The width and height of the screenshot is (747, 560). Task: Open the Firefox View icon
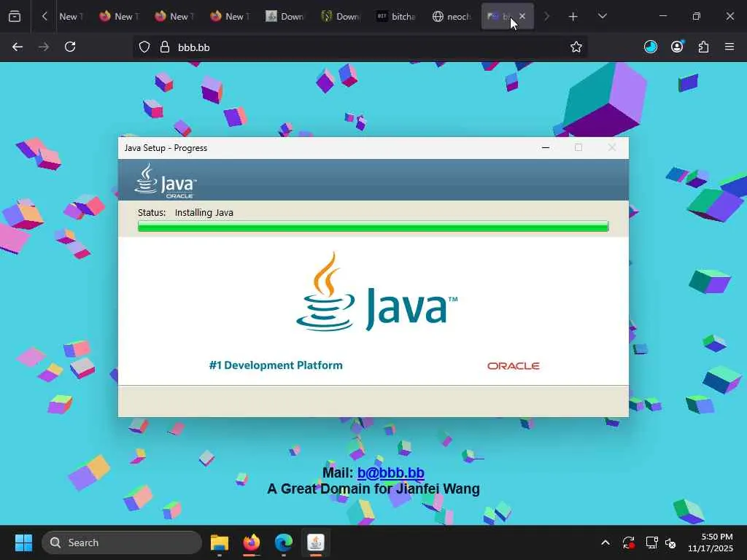[x=15, y=16]
